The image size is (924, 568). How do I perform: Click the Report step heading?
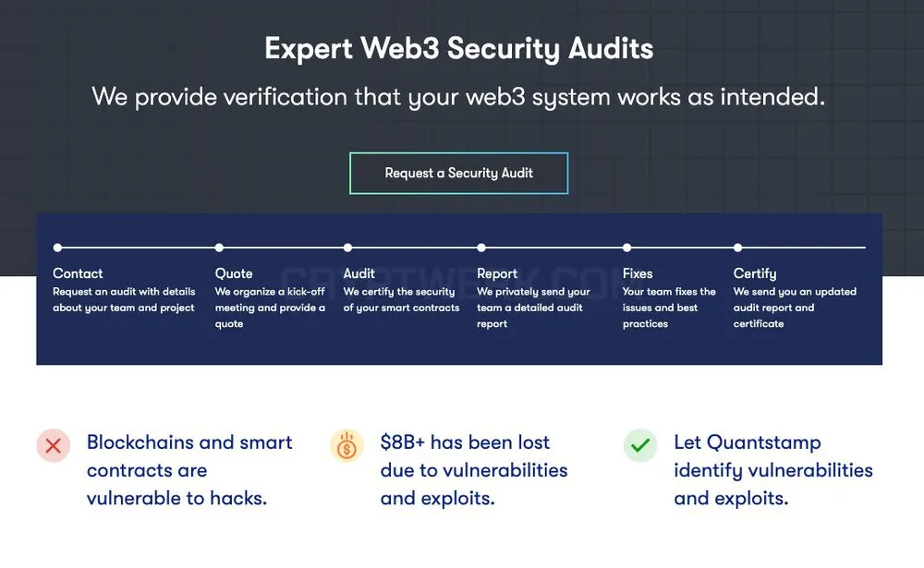point(497,274)
